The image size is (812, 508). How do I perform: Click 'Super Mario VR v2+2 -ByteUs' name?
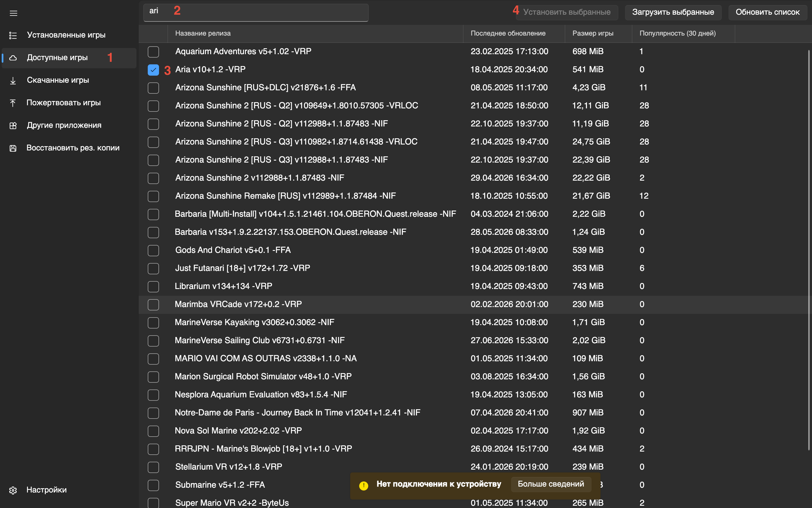pos(232,503)
